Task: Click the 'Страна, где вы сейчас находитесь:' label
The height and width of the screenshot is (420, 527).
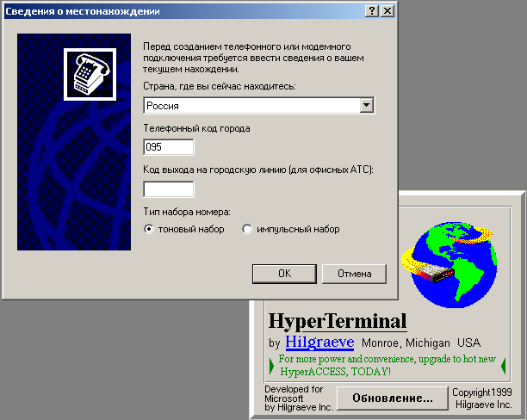Action: click(220, 86)
